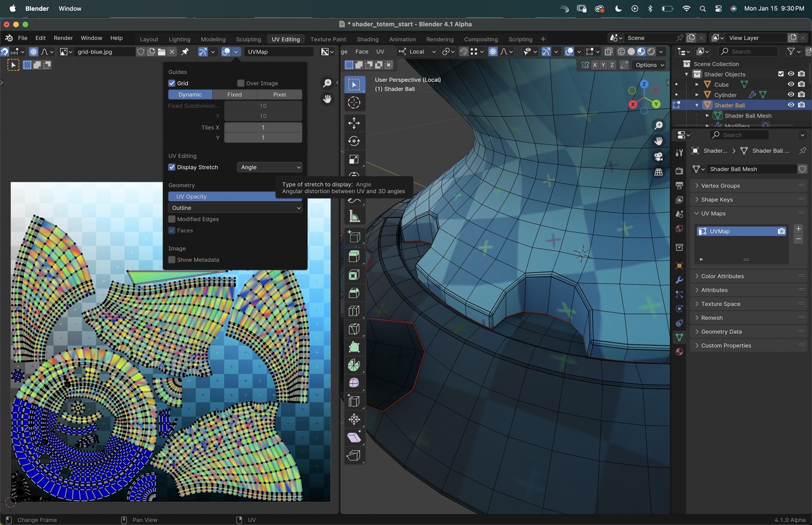Toggle the Faces checkbox
Image resolution: width=812 pixels, height=525 pixels.
pyautogui.click(x=172, y=230)
